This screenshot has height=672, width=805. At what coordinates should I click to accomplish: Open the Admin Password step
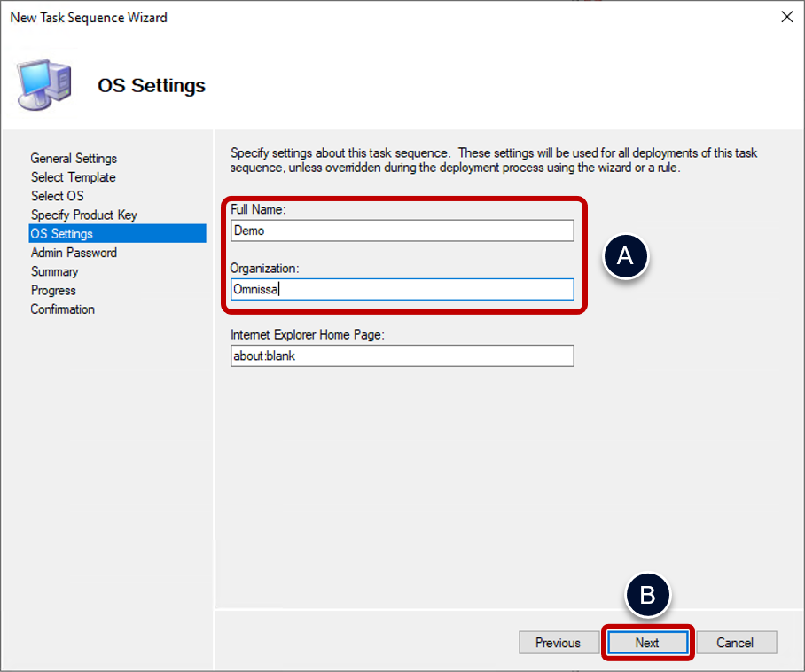point(74,253)
